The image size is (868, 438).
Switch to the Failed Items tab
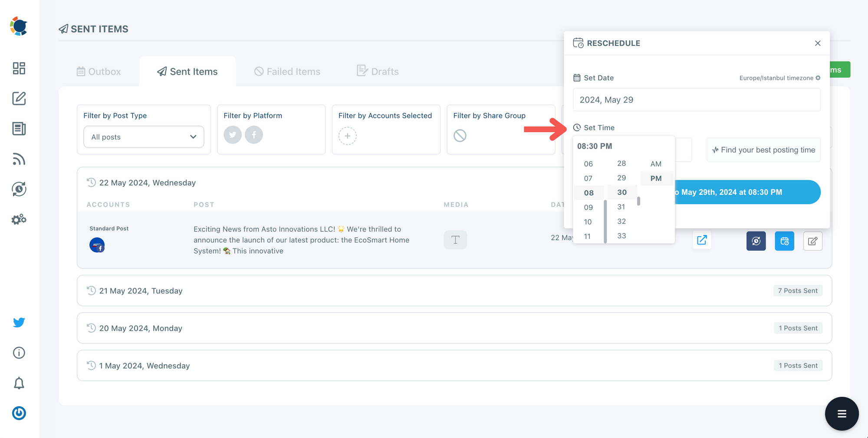pos(287,72)
